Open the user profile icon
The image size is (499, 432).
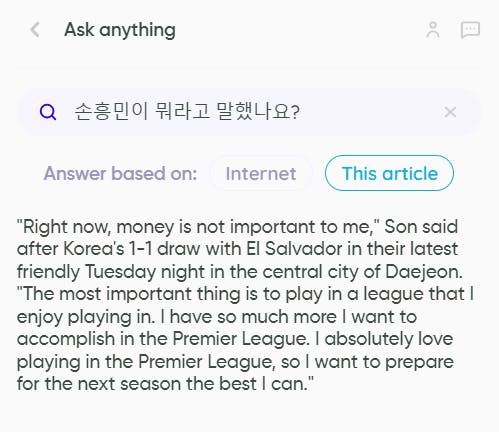tap(433, 30)
